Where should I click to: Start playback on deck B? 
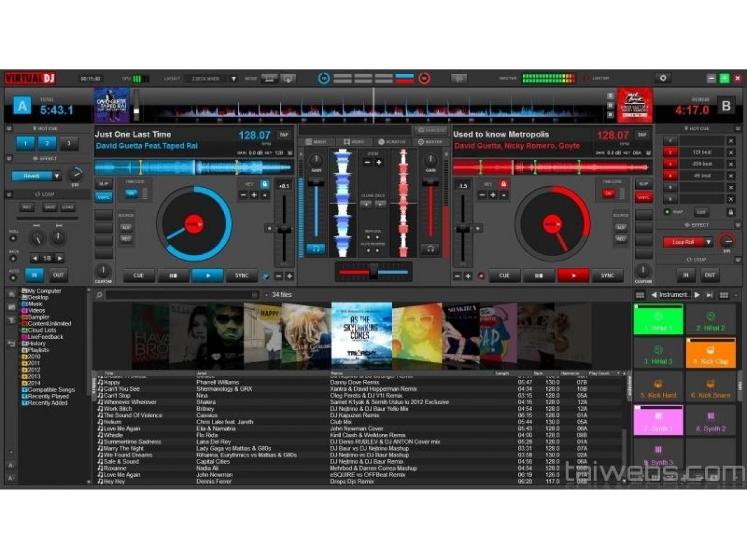[x=573, y=275]
